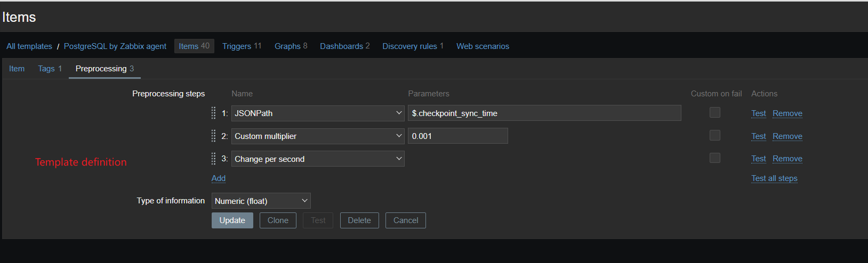Image resolution: width=868 pixels, height=263 pixels.
Task: Click the Clone button
Action: (x=278, y=220)
